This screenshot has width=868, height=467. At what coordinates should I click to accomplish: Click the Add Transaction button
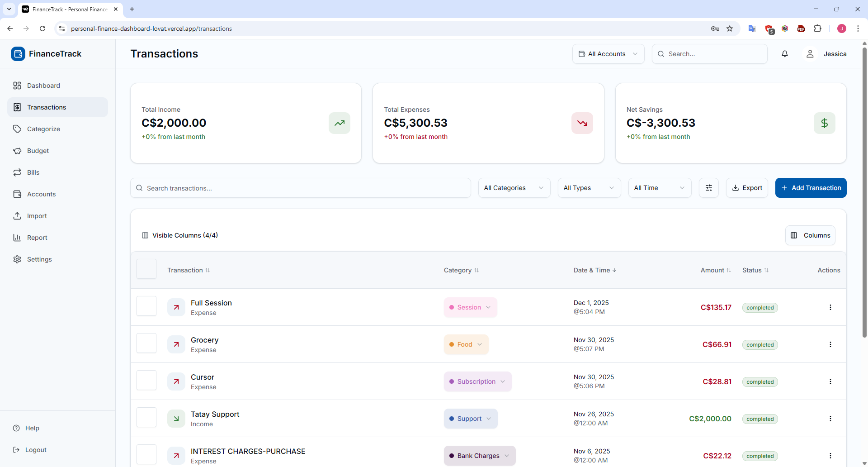point(811,188)
